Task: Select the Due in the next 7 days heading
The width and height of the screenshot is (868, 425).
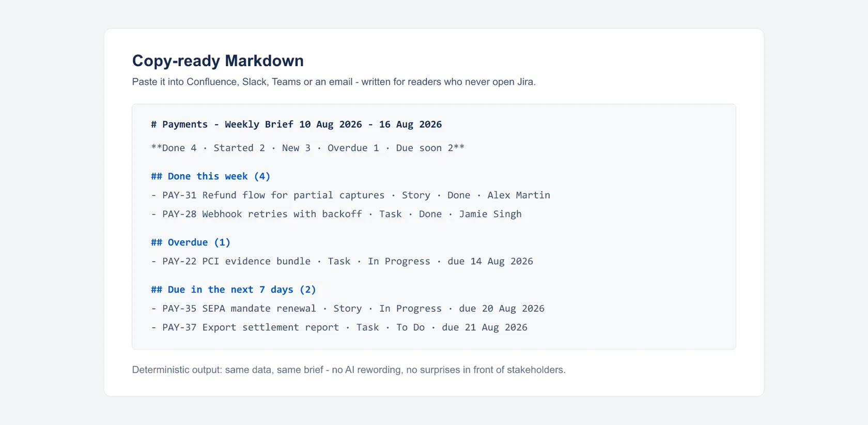Action: point(234,290)
